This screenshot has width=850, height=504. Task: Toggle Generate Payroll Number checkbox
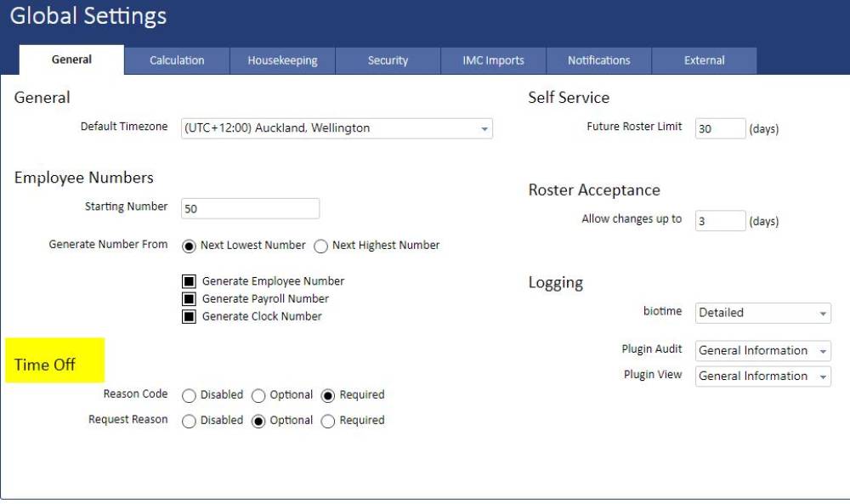pyautogui.click(x=190, y=299)
